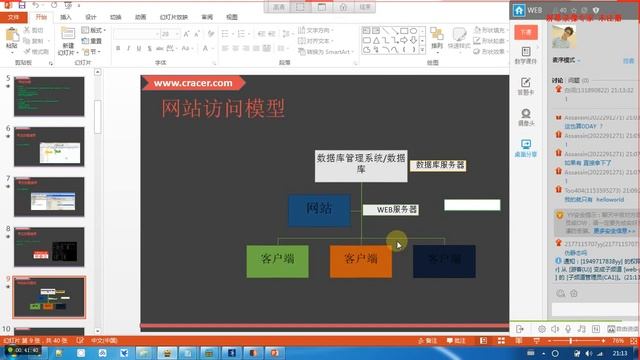Open the font name combo box

[137, 34]
